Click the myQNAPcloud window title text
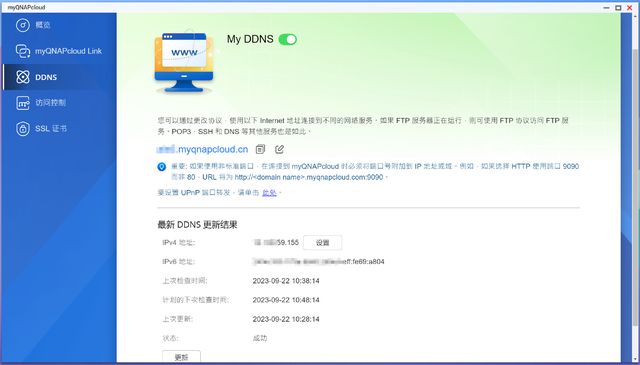The image size is (640, 365). click(26, 7)
